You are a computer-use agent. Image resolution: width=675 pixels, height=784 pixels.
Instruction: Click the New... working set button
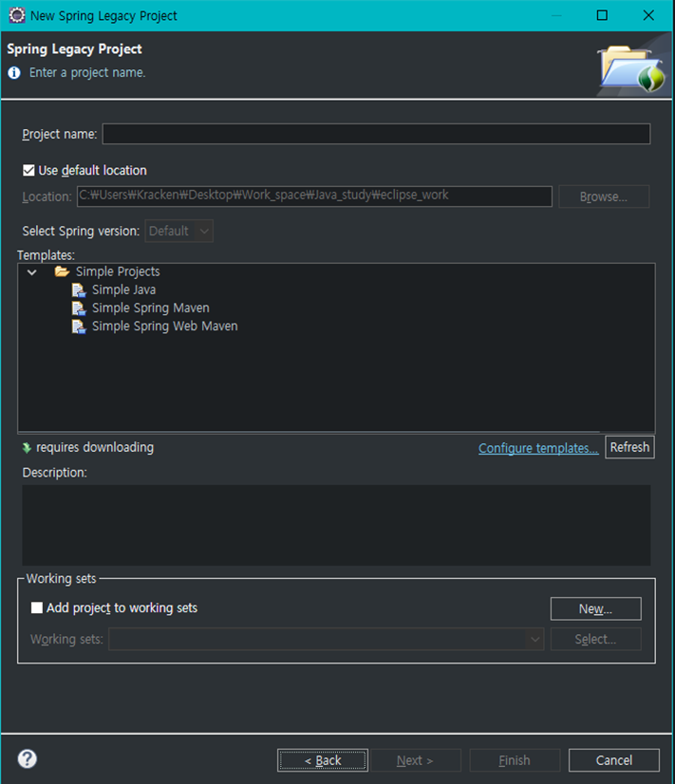595,608
